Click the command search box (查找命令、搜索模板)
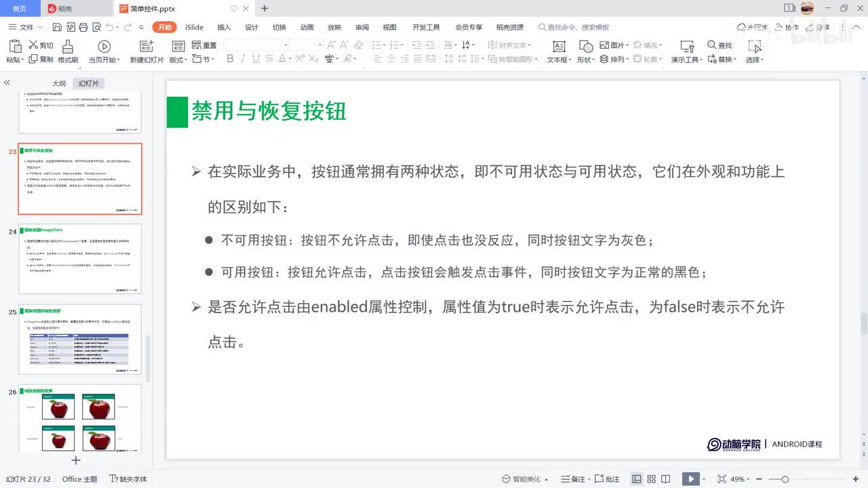The height and width of the screenshot is (488, 868). coord(574,27)
